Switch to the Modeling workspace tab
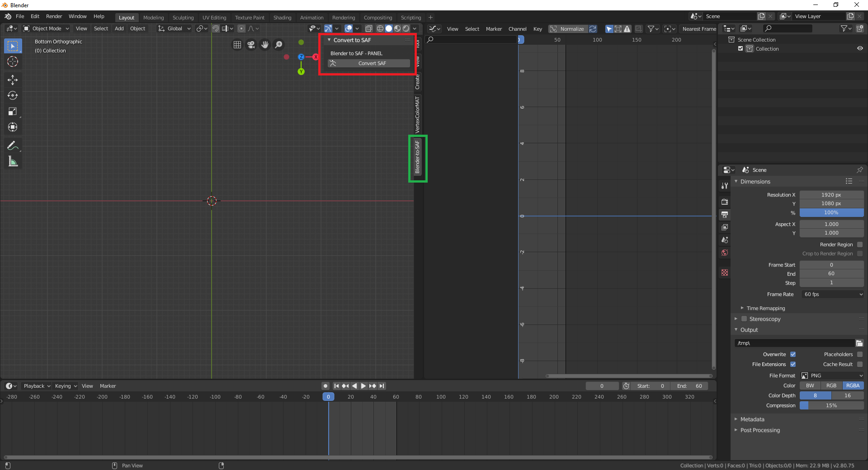 click(154, 18)
